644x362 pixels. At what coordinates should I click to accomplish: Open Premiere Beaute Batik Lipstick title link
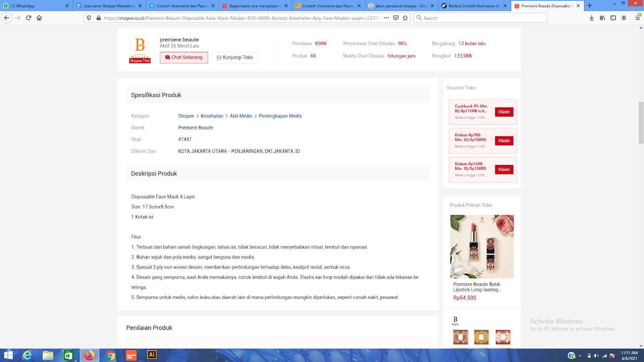click(x=477, y=287)
